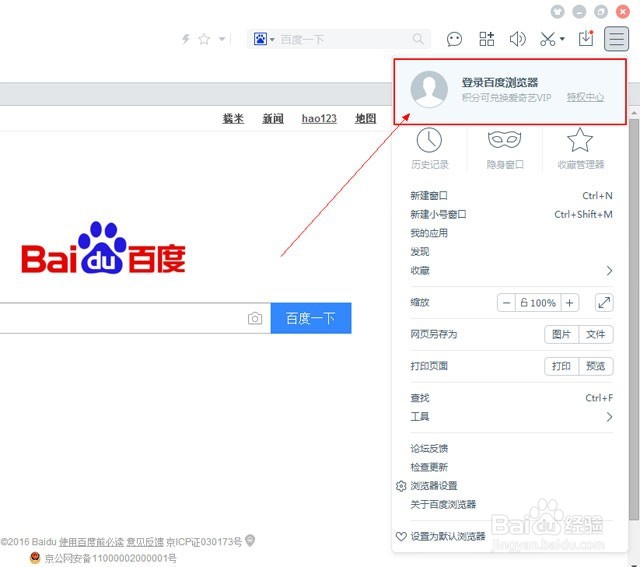Screen dimensions: 640x567
Task: Open 使用百度前必读 footer link
Action: (x=91, y=542)
